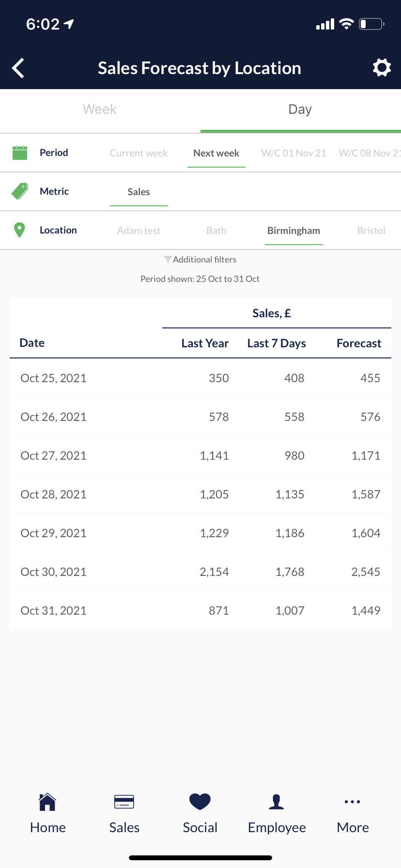The image size is (401, 868).
Task: Select the Day tab
Action: pos(300,109)
